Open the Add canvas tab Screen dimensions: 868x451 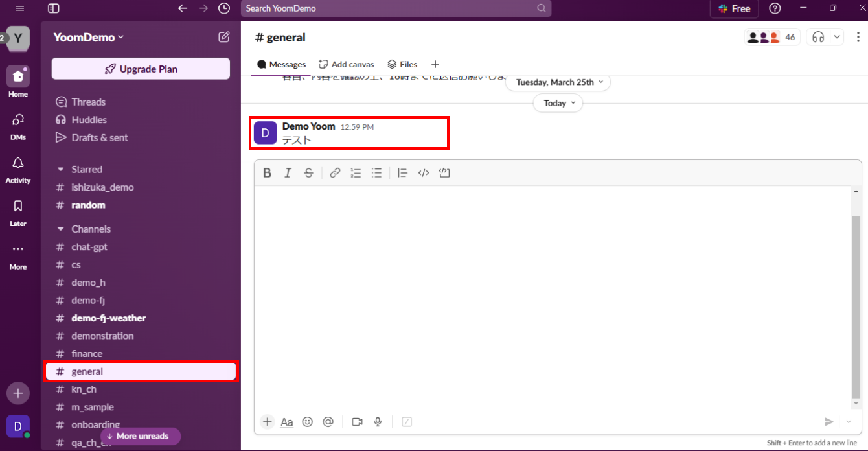point(347,64)
